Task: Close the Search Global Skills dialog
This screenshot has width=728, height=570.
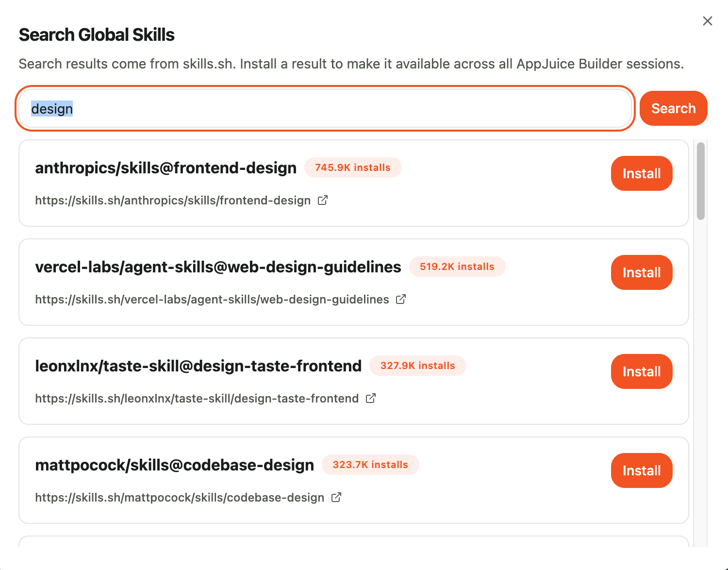Action: tap(708, 21)
